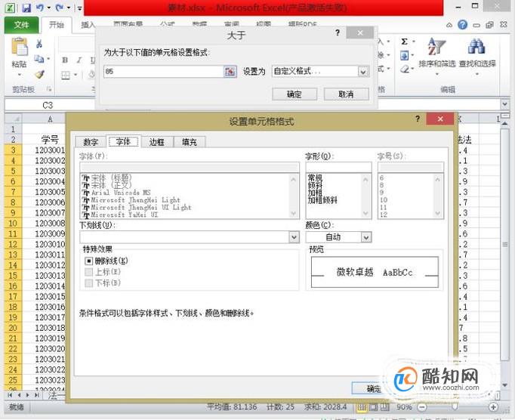Click the Clear eraser icon
515x420 pixels.
tap(405, 69)
